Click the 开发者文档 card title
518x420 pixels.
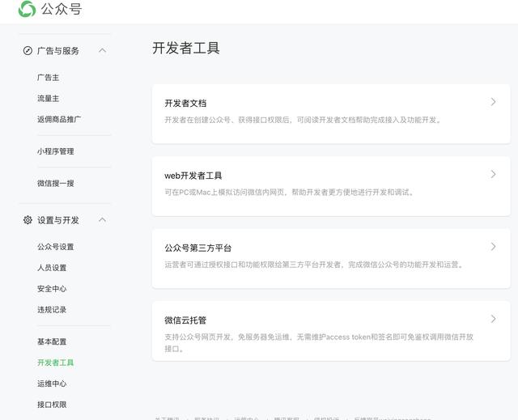[185, 104]
